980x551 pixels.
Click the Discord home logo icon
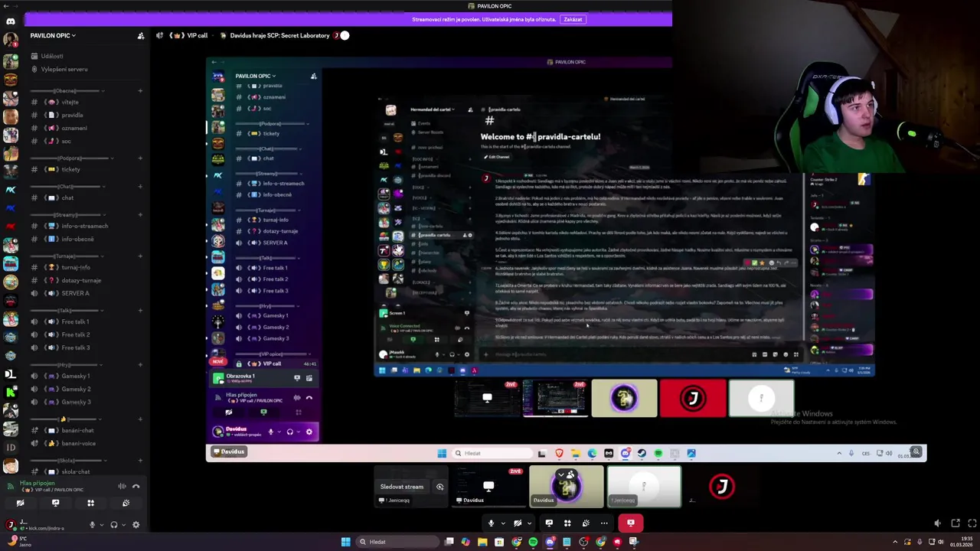click(x=11, y=21)
